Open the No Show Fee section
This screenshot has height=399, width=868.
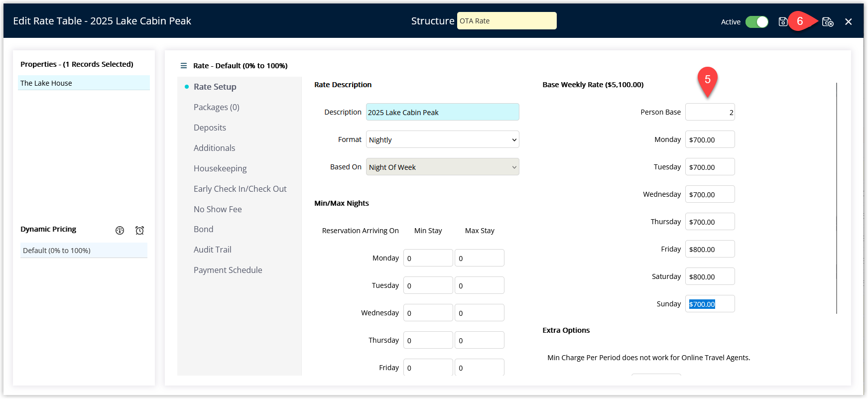coord(218,209)
